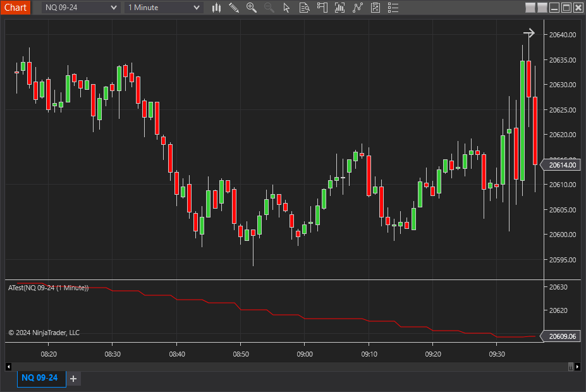
Task: Click the add new tab plus button
Action: [x=73, y=379]
